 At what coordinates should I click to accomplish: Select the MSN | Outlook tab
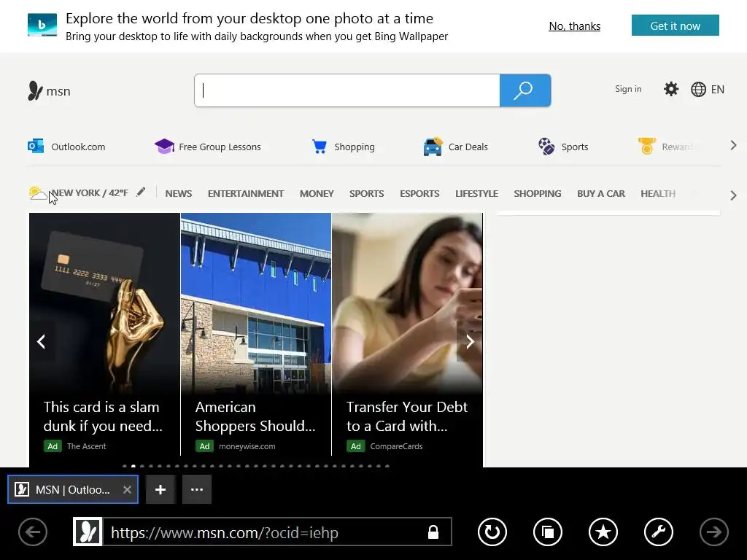point(73,489)
